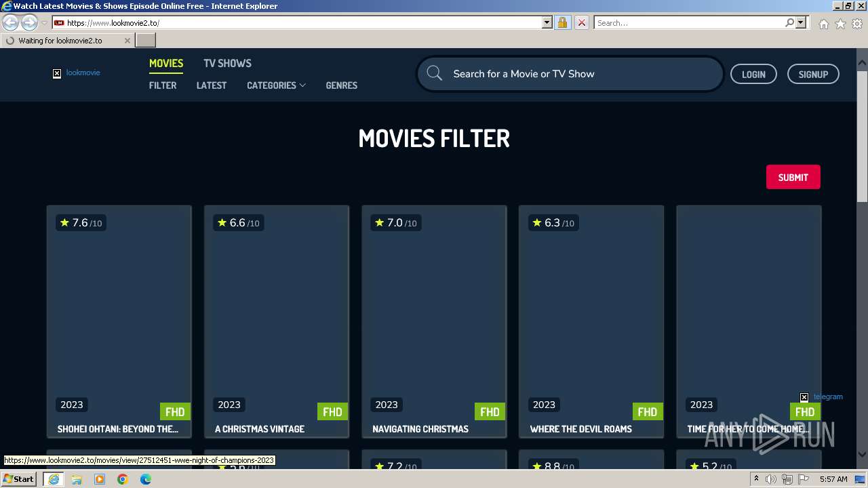Image resolution: width=868 pixels, height=488 pixels.
Task: Click the red SUBMIT button
Action: [793, 177]
